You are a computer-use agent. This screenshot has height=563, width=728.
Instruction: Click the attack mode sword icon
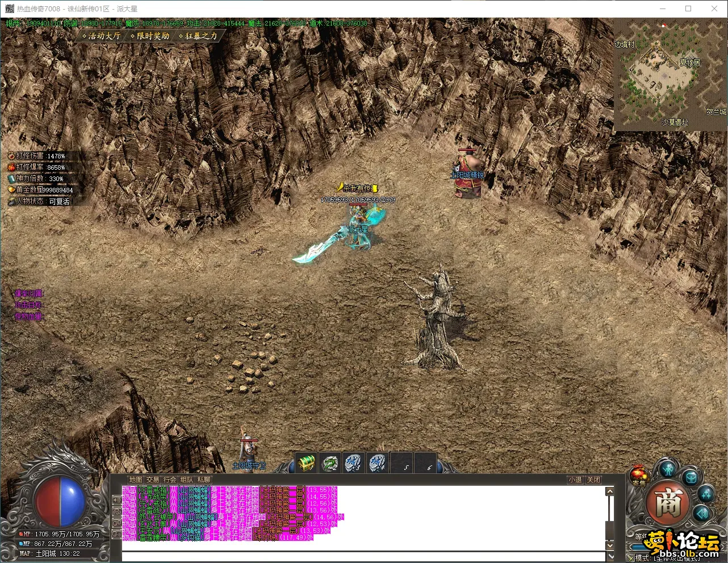click(630, 558)
